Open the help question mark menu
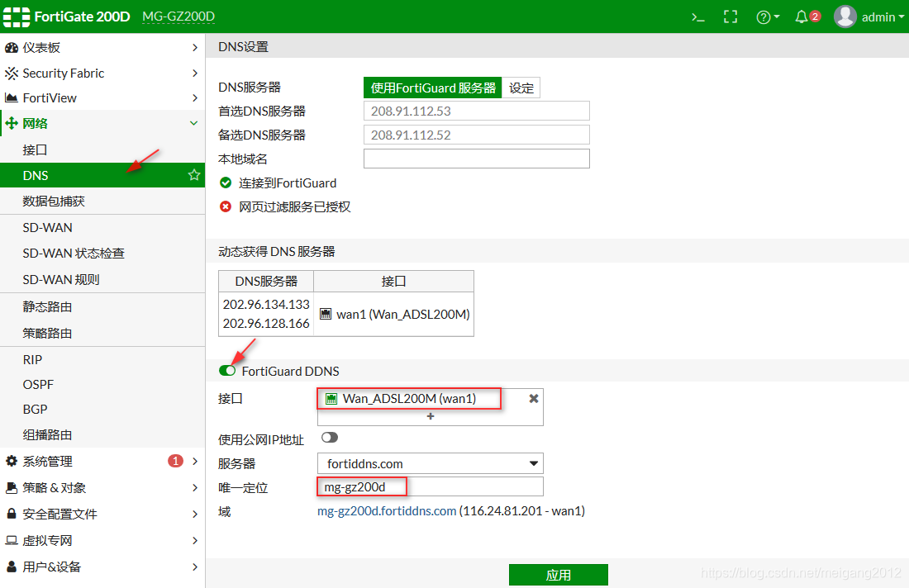The width and height of the screenshot is (909, 588). pos(768,17)
